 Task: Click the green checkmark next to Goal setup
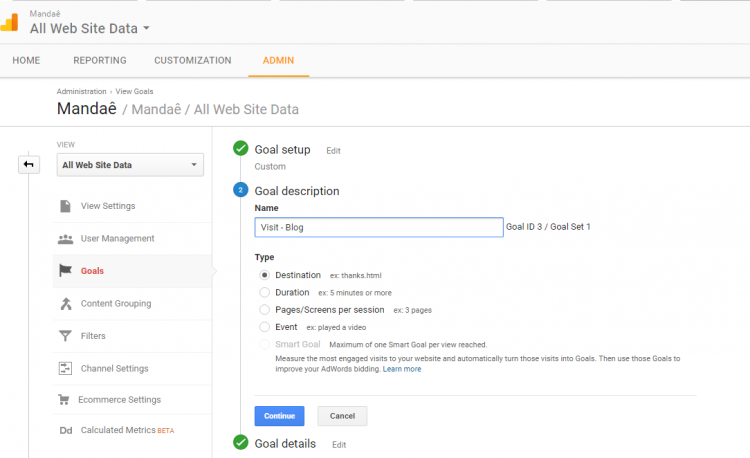coord(241,149)
